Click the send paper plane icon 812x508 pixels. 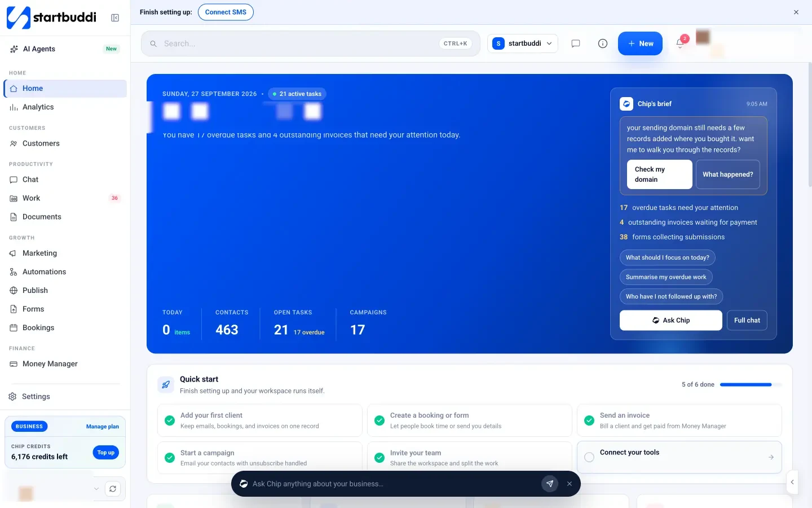tap(550, 484)
